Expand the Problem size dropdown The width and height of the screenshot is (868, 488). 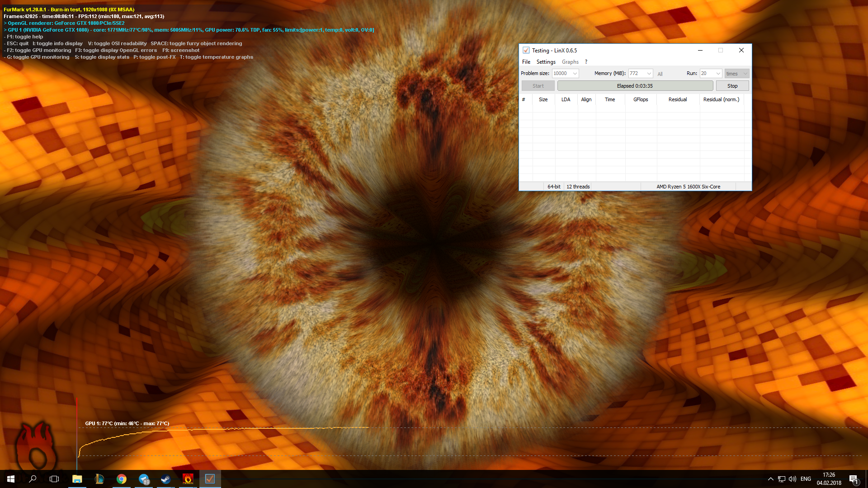pyautogui.click(x=575, y=74)
